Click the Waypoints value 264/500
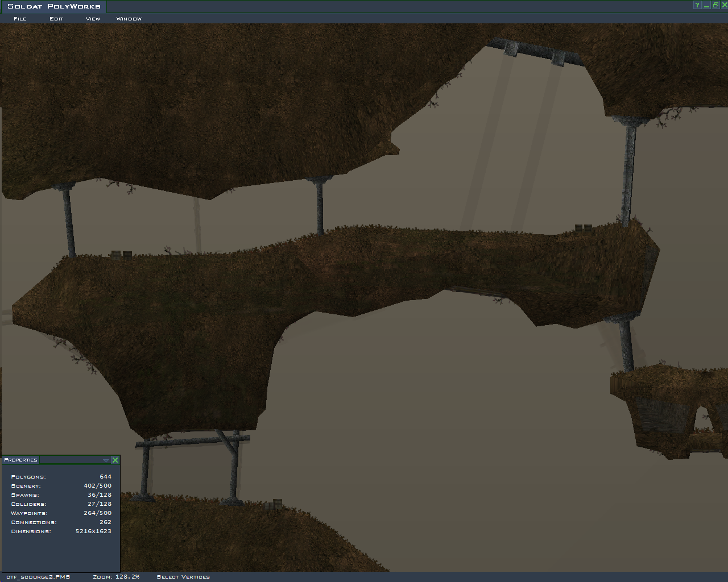Image resolution: width=728 pixels, height=582 pixels. tap(97, 513)
